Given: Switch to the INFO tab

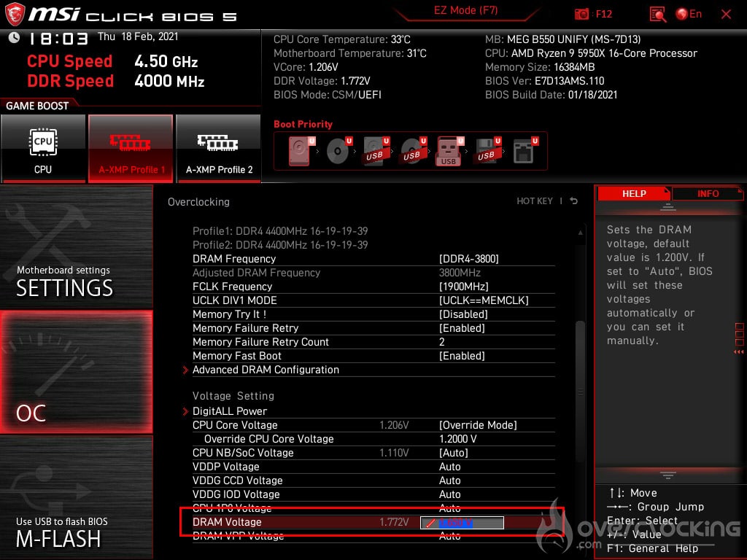Looking at the screenshot, I should coord(708,194).
